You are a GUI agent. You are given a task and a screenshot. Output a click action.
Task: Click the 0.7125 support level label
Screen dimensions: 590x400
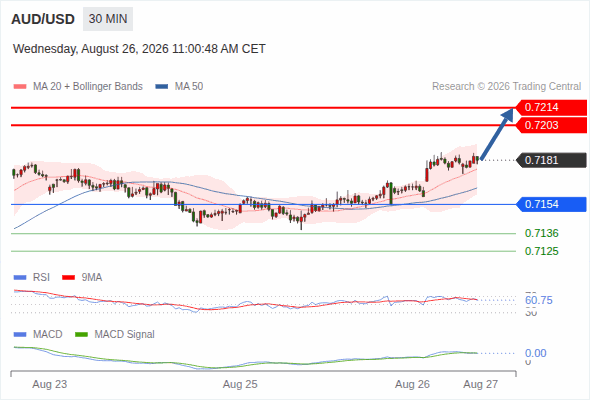541,251
